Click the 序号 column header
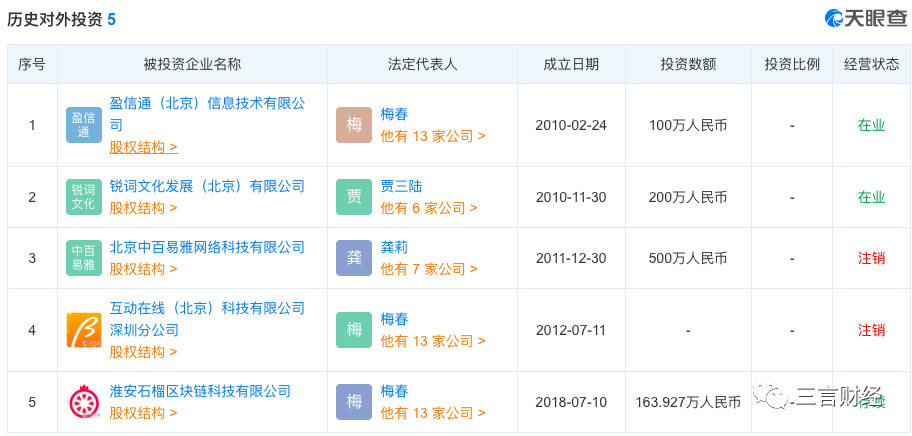The width and height of the screenshot is (912, 436). (32, 64)
